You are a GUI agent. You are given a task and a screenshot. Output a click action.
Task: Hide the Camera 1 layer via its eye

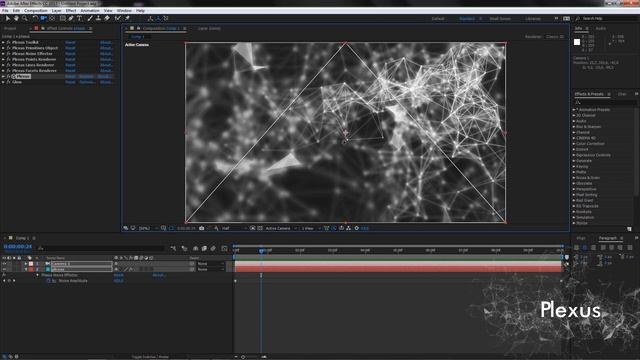coord(4,264)
